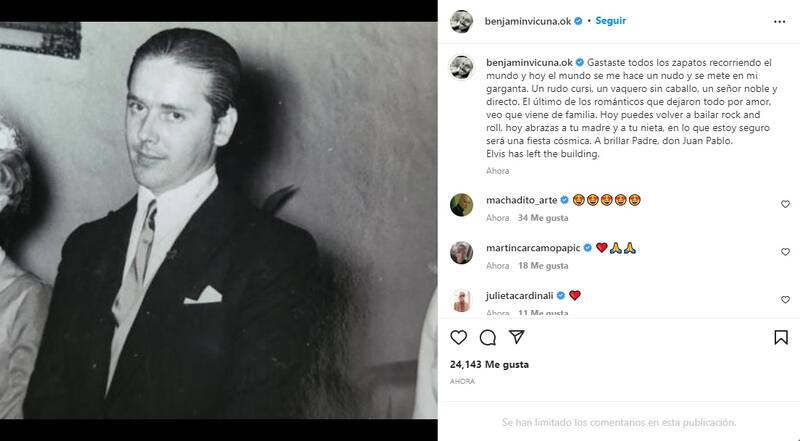The image size is (800, 441).
Task: Click the black-and-white photo of the man
Action: (x=218, y=220)
